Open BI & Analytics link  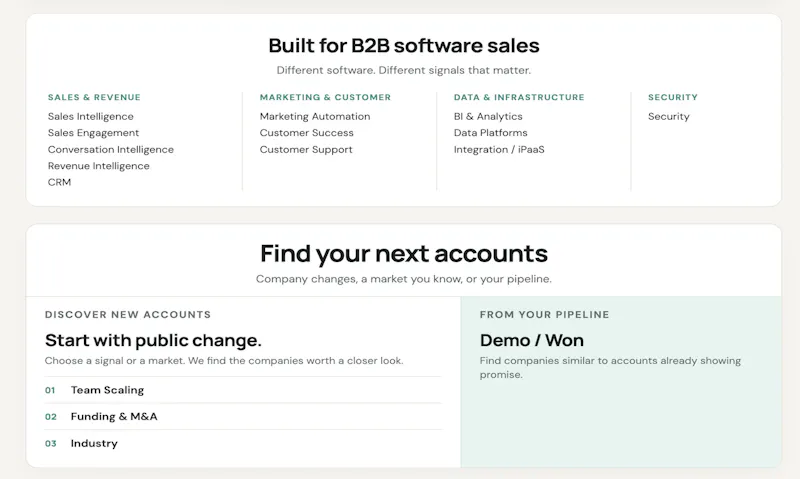pyautogui.click(x=488, y=116)
